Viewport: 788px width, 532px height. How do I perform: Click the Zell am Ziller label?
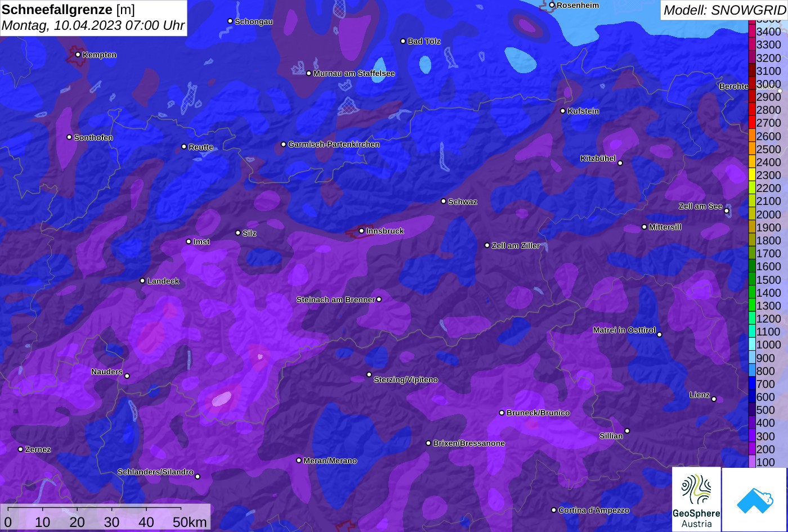point(516,245)
